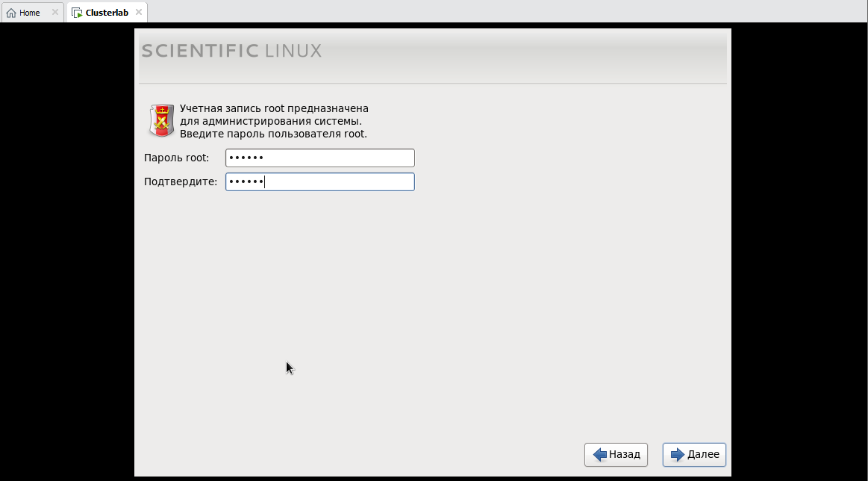Close the Home tab
This screenshot has height=481, width=868.
(x=54, y=12)
